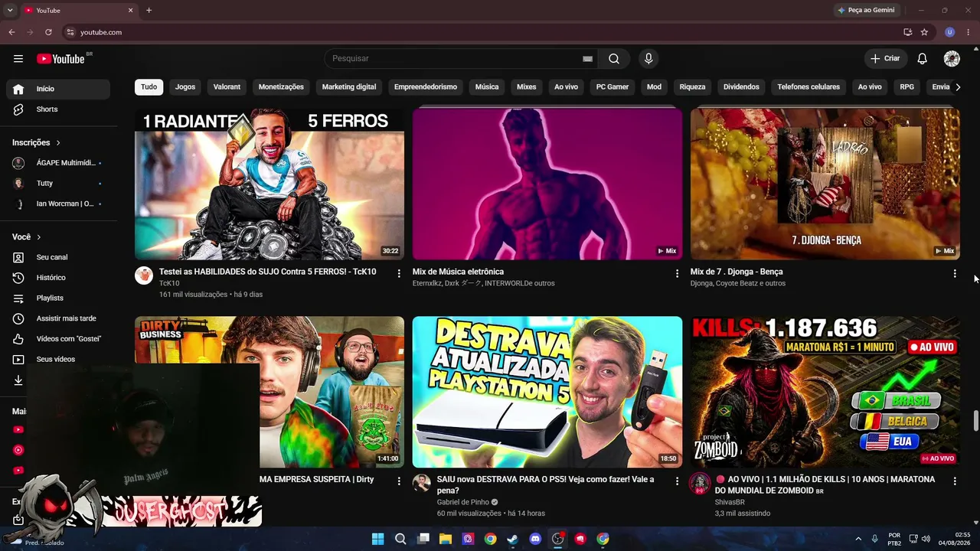Viewport: 980px width, 551px height.
Task: Filter by Monetizações chip
Action: pyautogui.click(x=281, y=87)
